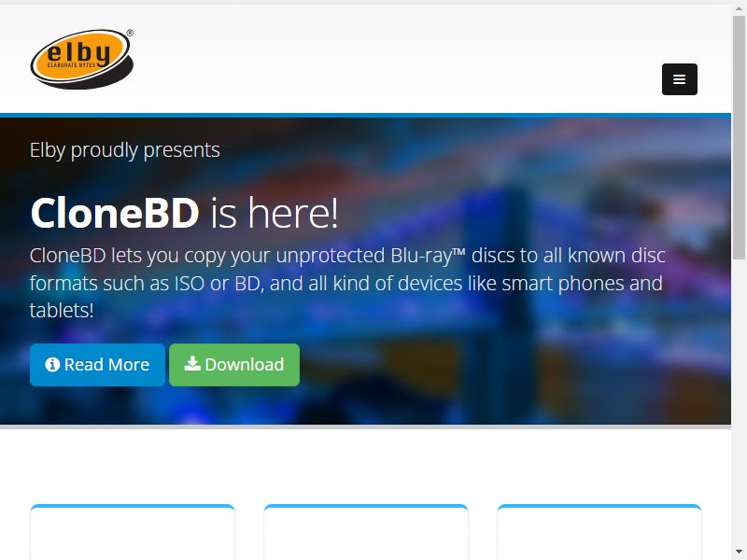Click the scrollbar up arrow
This screenshot has height=560, width=747.
click(x=739, y=9)
